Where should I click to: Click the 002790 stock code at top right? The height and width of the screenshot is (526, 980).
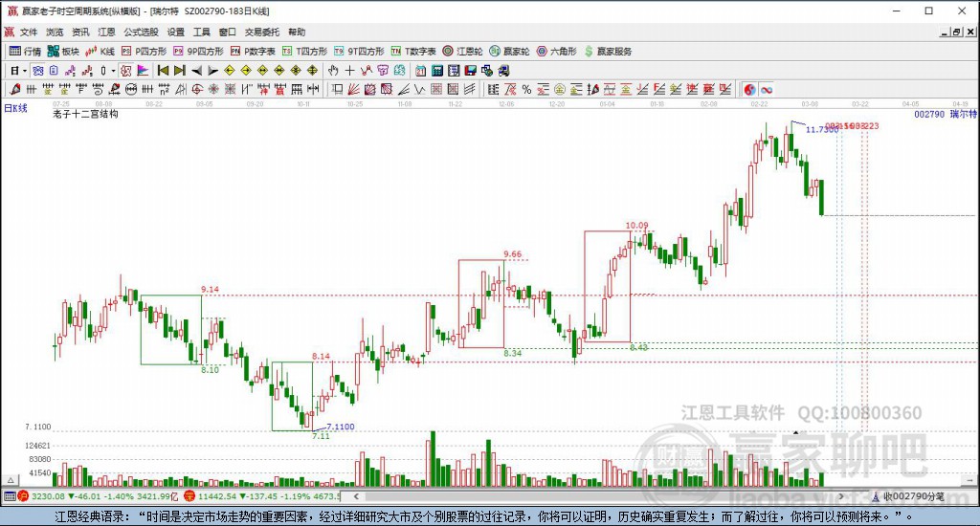pos(929,114)
